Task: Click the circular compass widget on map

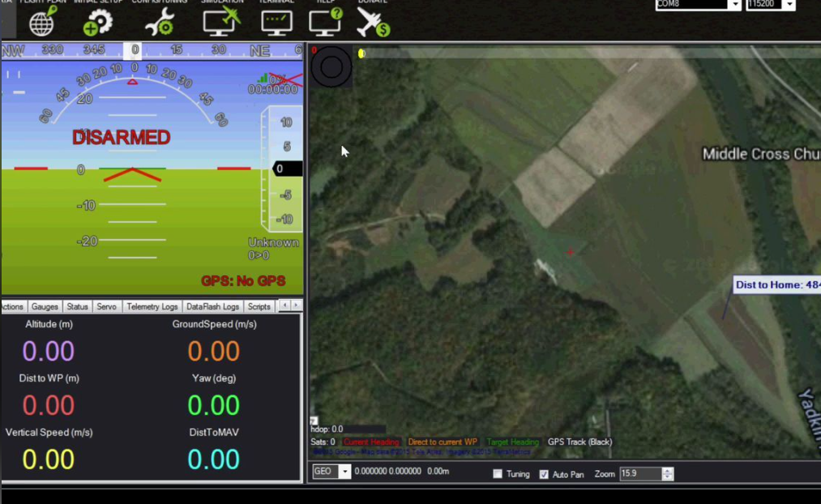Action: coord(331,66)
